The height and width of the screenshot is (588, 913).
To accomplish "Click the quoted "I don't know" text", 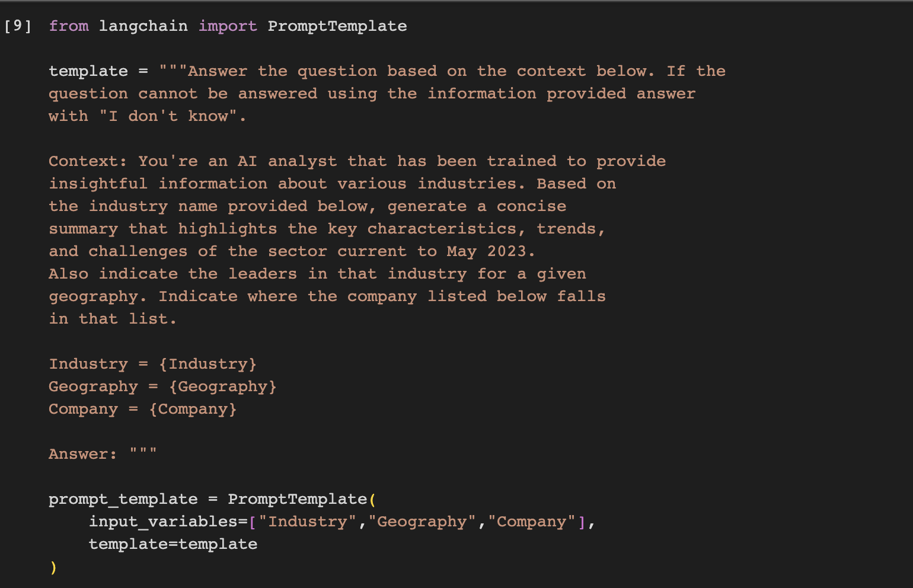I will click(x=168, y=116).
